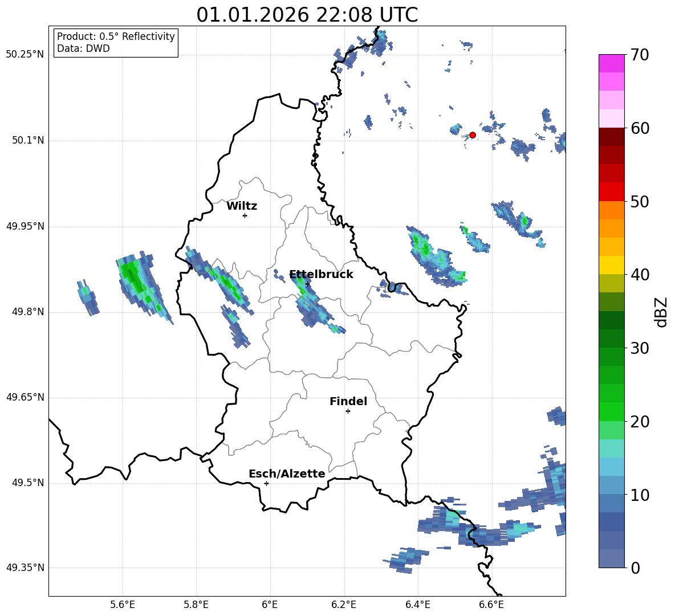Click the 50.1°N latitude label

28,141
